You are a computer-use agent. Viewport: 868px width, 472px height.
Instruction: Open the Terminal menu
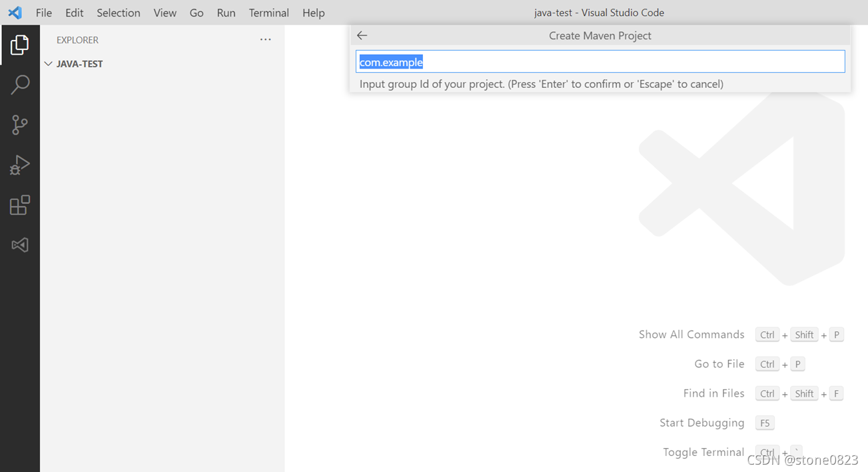click(269, 13)
